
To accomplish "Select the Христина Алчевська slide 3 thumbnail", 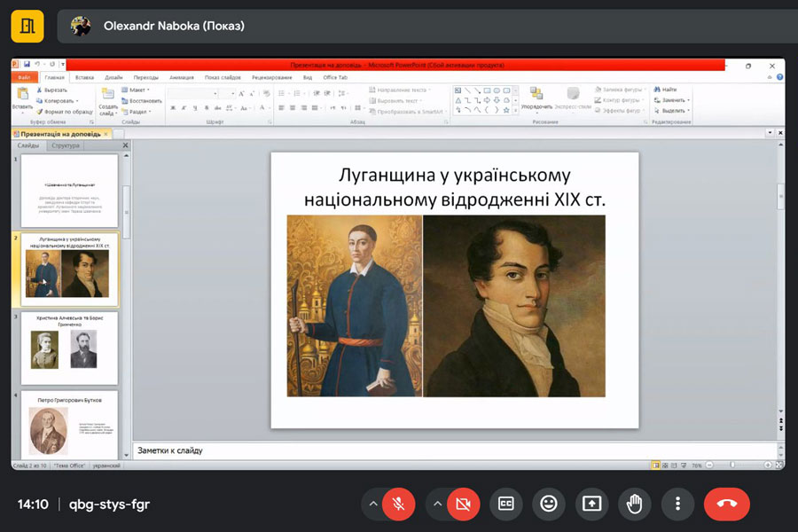I will [69, 346].
